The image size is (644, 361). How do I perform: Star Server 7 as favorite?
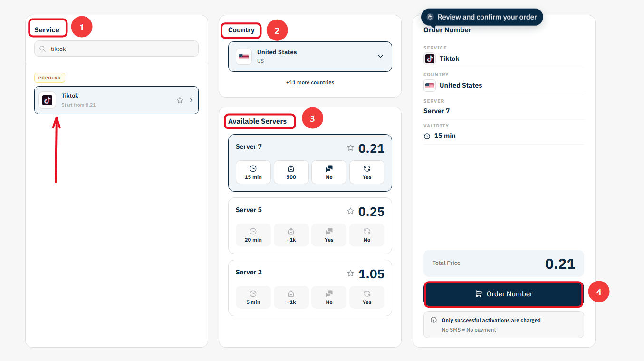click(350, 148)
